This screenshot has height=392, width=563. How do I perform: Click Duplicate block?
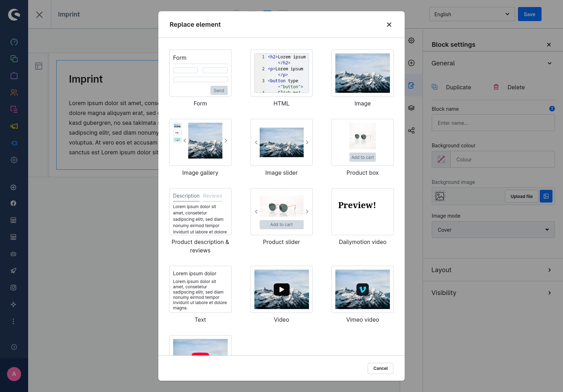tap(451, 87)
